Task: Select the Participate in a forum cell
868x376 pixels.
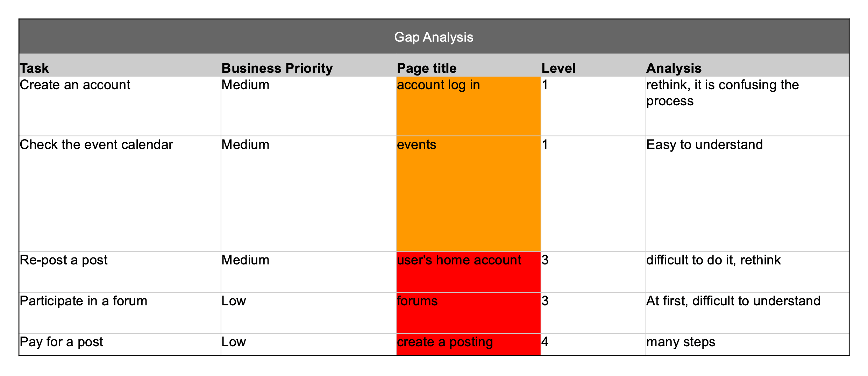Action: click(83, 301)
